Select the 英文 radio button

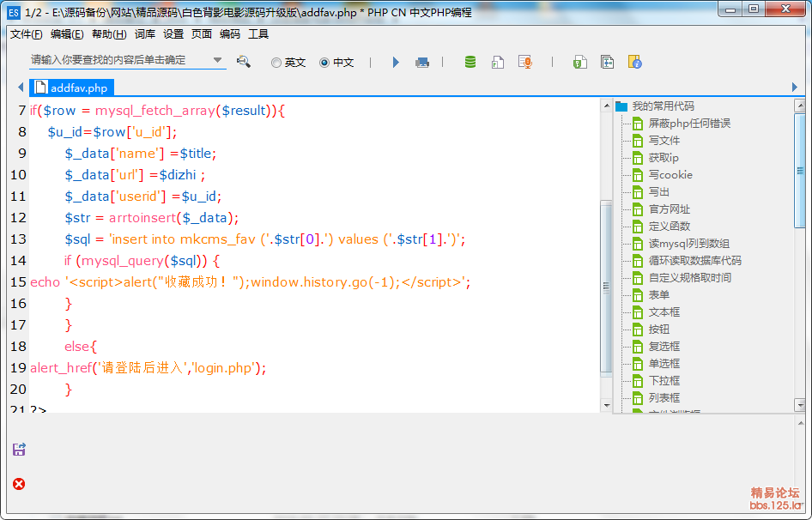point(276,63)
